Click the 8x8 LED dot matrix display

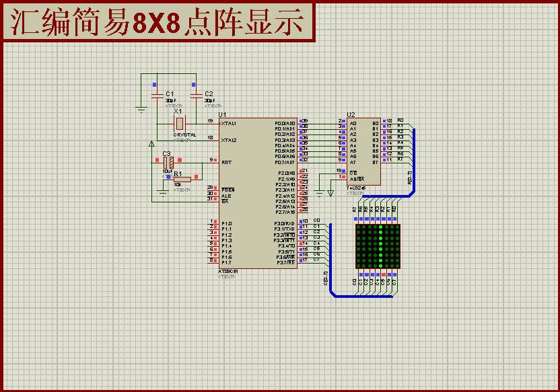tap(378, 246)
